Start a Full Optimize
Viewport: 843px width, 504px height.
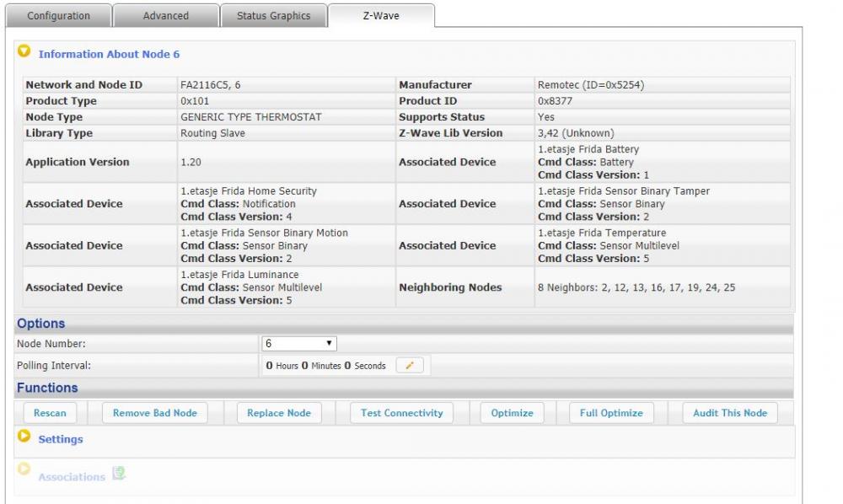611,413
